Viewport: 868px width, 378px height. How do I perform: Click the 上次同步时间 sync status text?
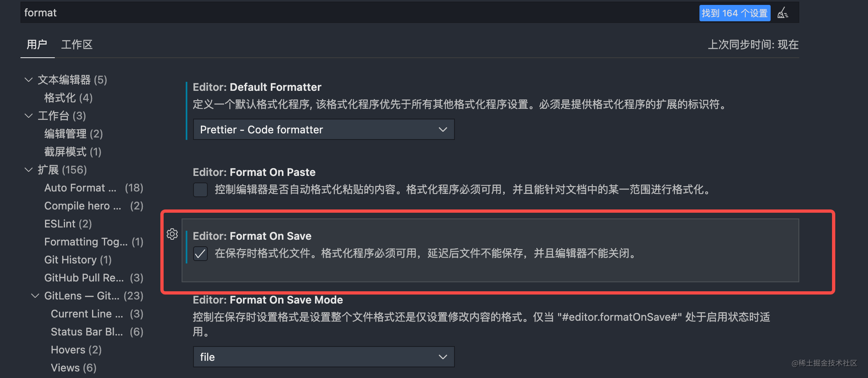753,45
